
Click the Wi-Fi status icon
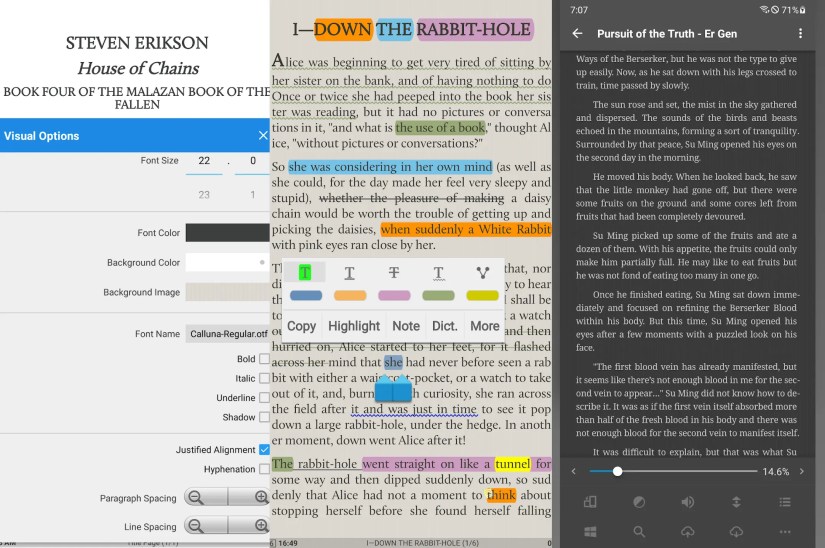pos(764,9)
